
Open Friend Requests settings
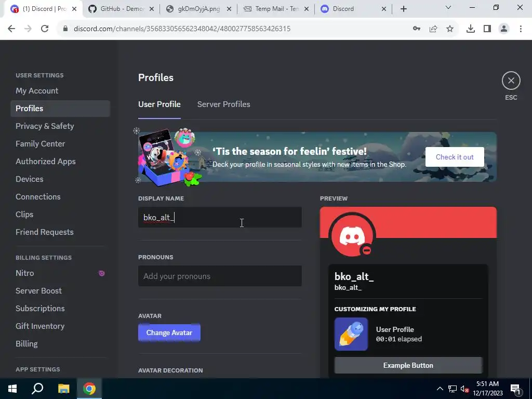tap(60, 232)
